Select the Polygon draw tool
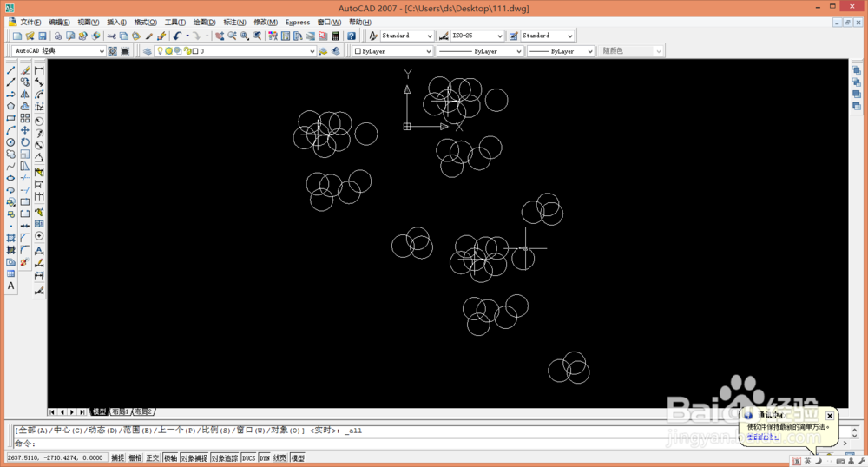868x467 pixels. point(10,106)
